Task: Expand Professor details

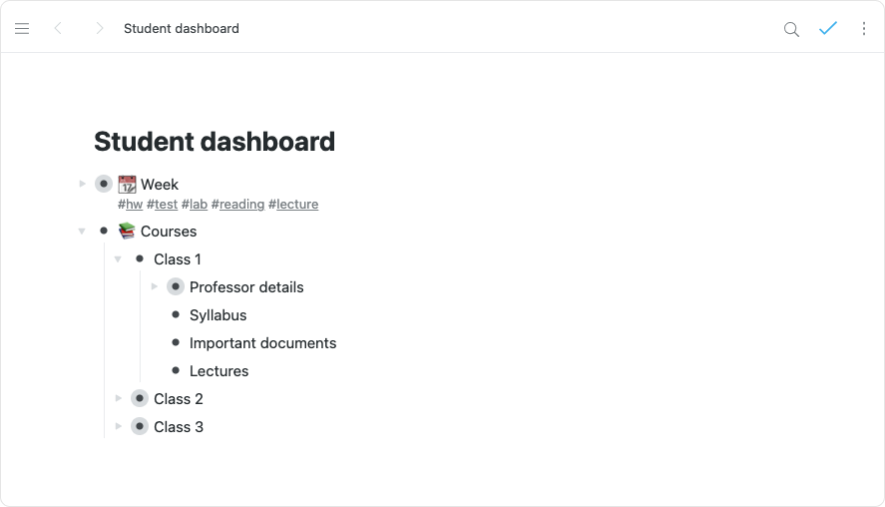Action: pos(154,287)
